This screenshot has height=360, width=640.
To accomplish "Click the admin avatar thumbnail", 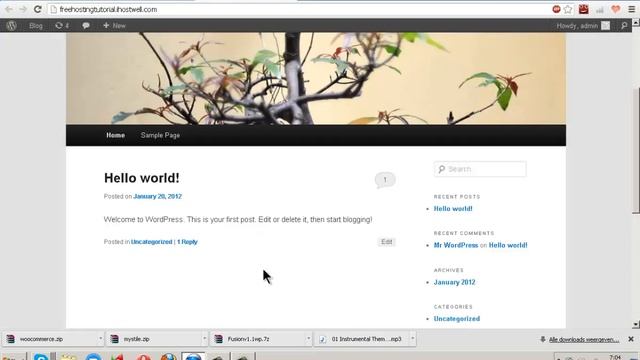I will (x=606, y=26).
